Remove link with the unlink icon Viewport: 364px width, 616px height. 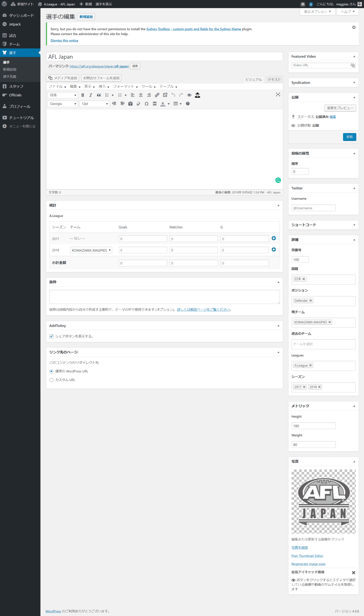click(165, 95)
